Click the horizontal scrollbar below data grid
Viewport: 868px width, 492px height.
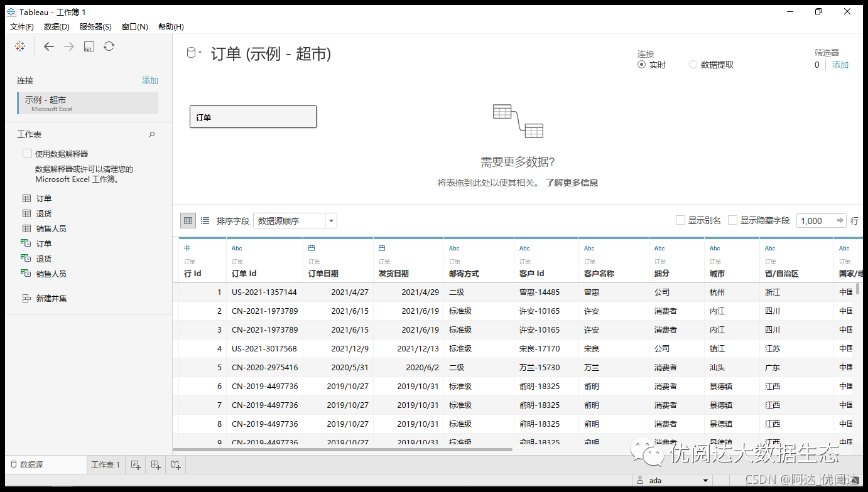coord(343,449)
